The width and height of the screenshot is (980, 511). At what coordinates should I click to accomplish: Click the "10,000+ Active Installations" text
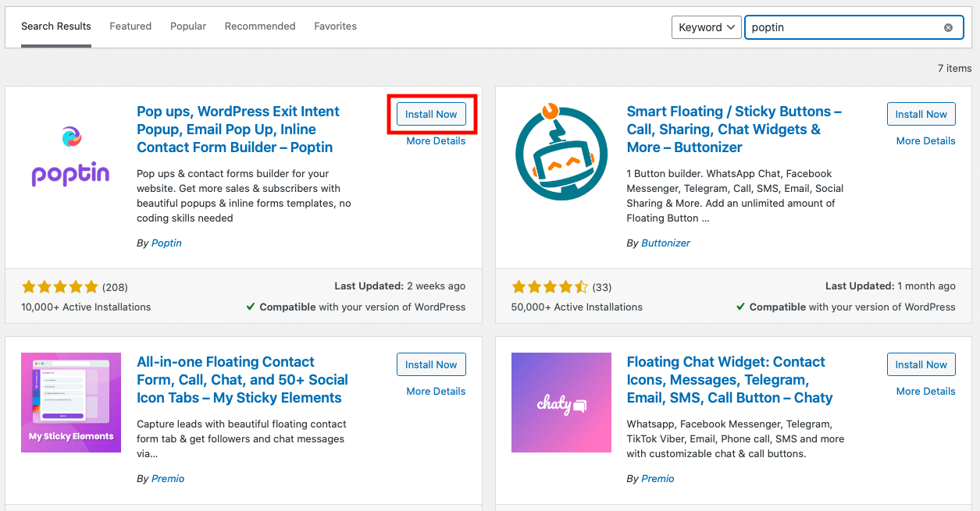point(87,307)
